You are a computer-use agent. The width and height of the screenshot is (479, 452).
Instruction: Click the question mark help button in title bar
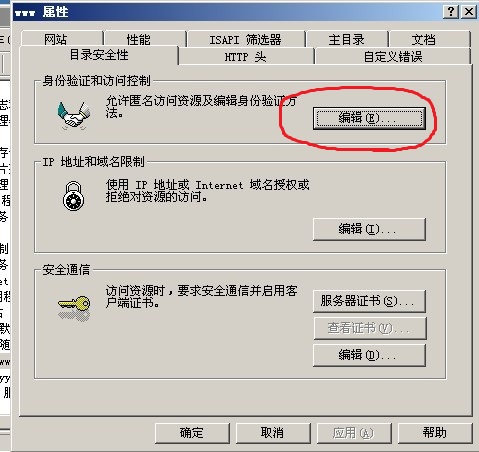451,12
